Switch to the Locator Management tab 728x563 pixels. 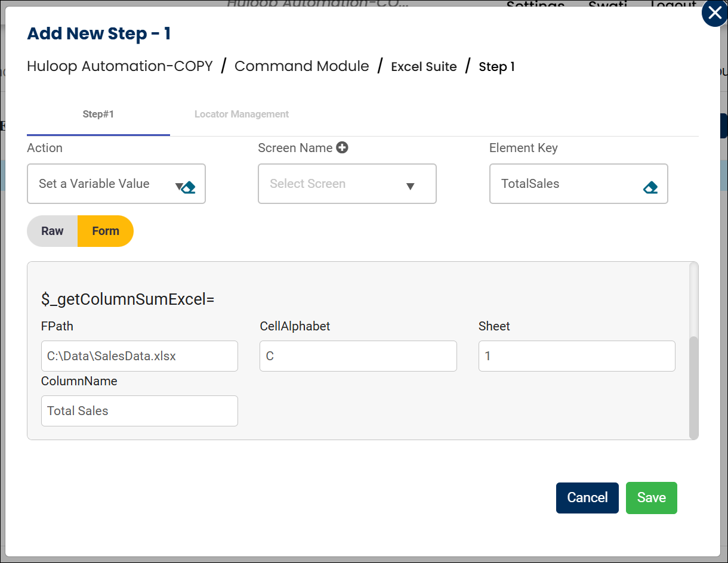click(x=242, y=114)
